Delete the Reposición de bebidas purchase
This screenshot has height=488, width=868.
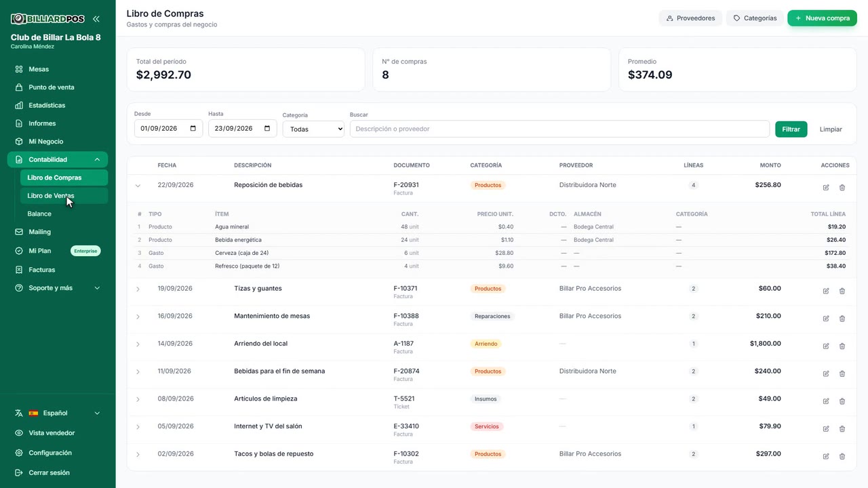point(842,188)
